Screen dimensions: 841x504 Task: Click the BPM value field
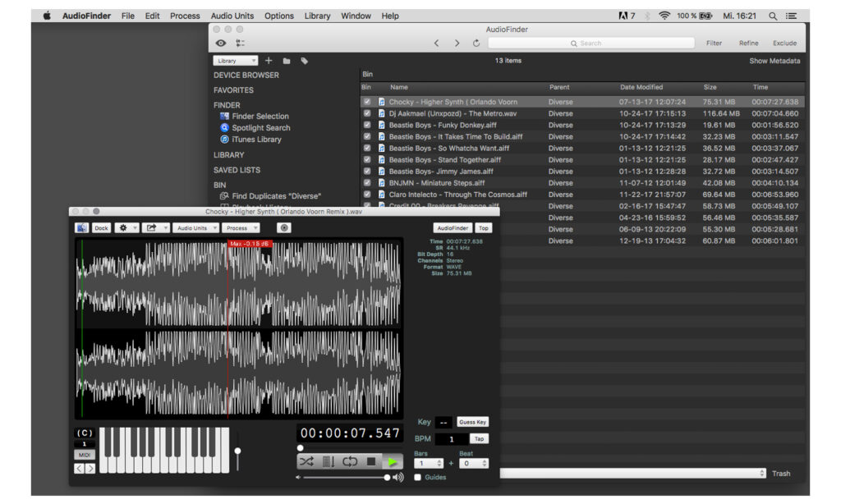pos(451,439)
